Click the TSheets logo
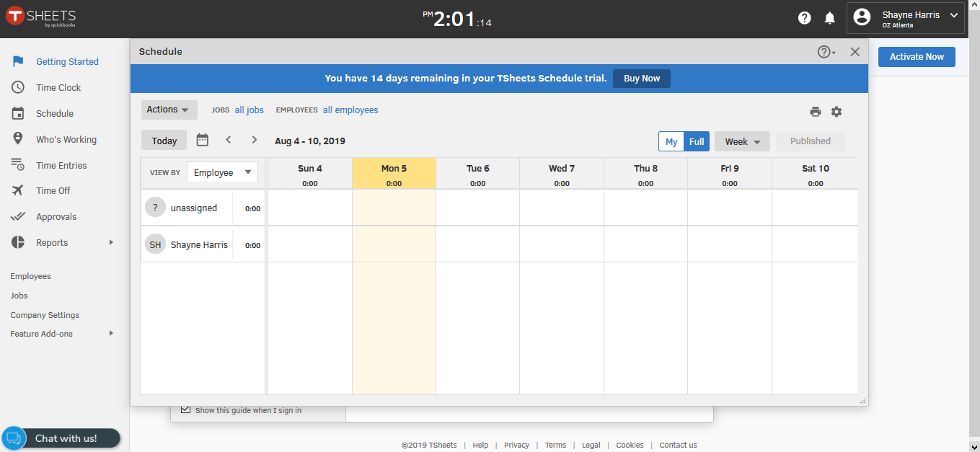980x452 pixels. [41, 18]
